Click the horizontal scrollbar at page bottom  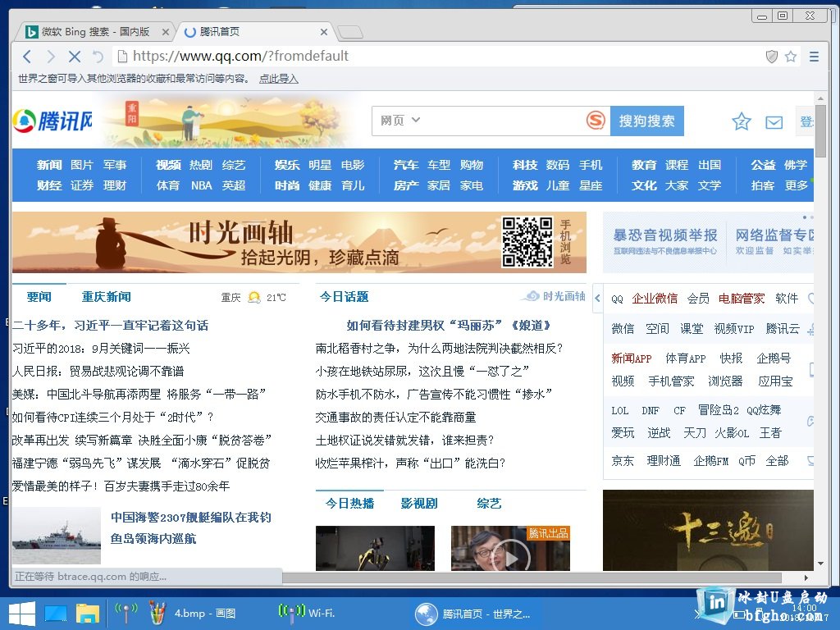tap(532, 578)
